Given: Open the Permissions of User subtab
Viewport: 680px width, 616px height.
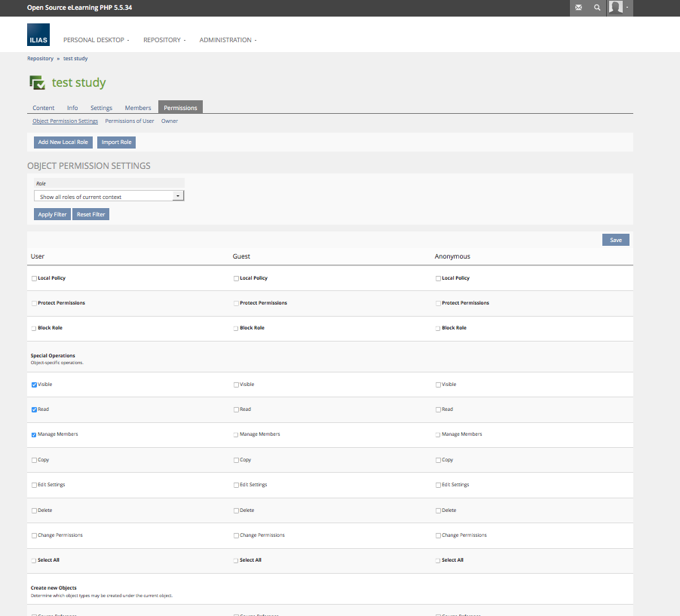Looking at the screenshot, I should point(130,121).
